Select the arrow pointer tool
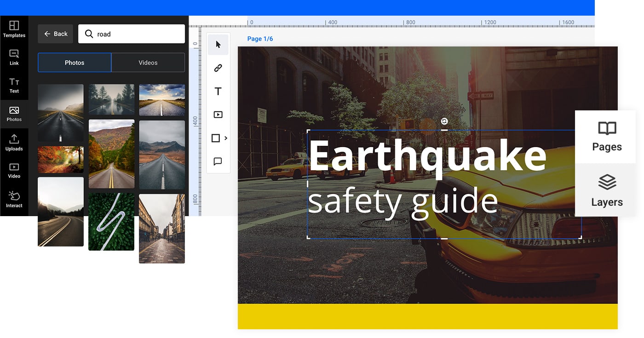The height and width of the screenshot is (338, 644). (x=218, y=45)
